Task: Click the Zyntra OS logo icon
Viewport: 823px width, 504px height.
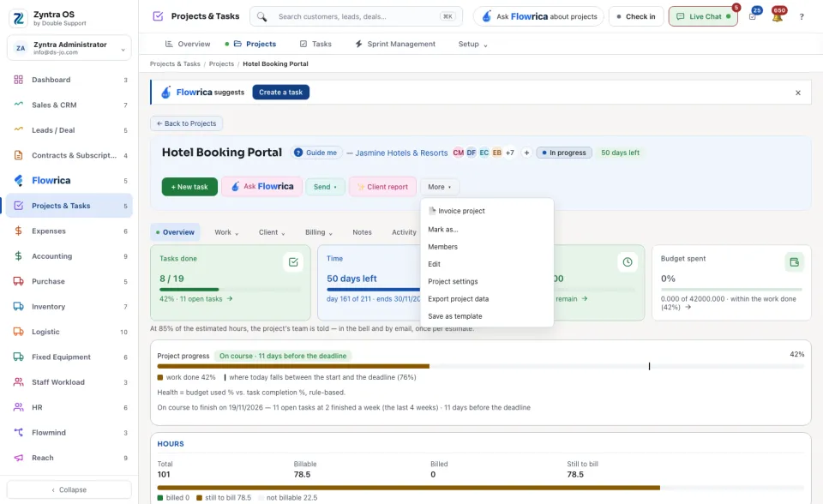Action: pos(18,18)
